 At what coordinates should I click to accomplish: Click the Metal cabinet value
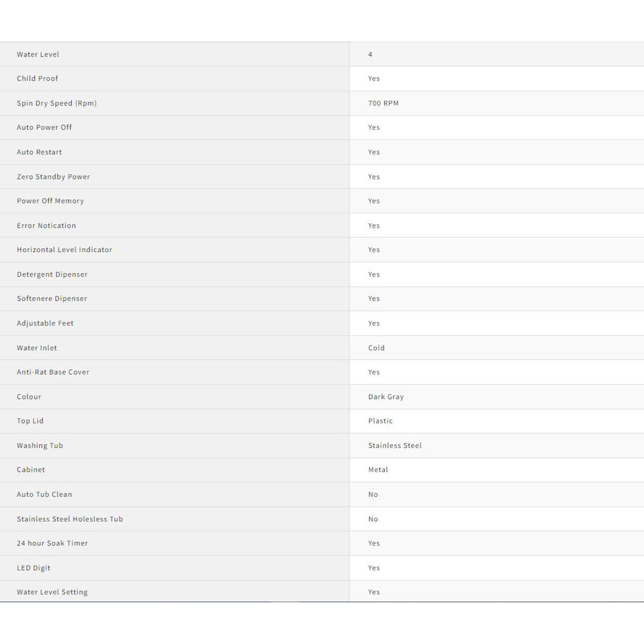(x=378, y=470)
